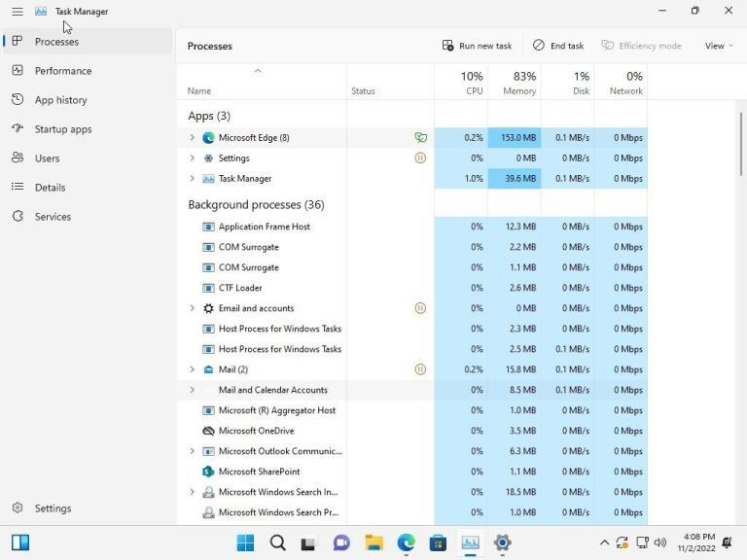Click the efficiency leaf status icon for Edge

(420, 138)
